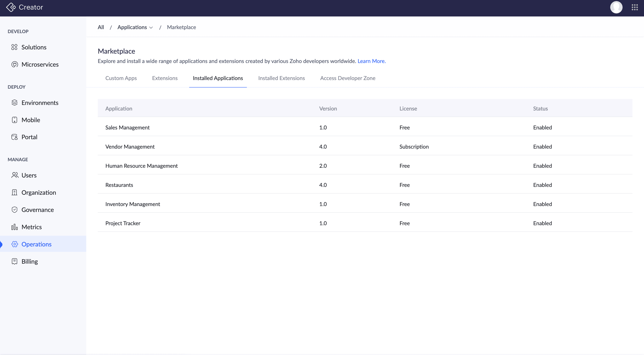This screenshot has width=644, height=355.
Task: Click the Zoho Creator logo
Action: click(x=11, y=7)
